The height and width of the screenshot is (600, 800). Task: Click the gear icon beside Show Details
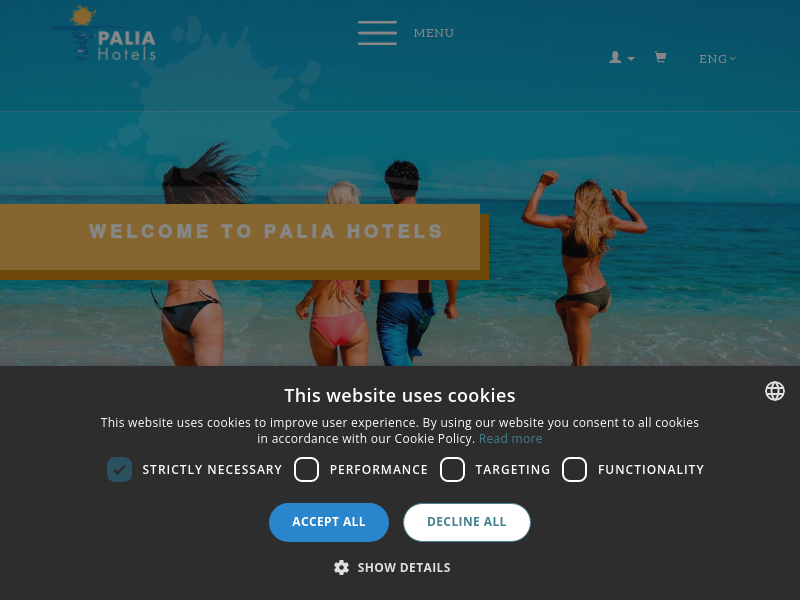tap(341, 567)
